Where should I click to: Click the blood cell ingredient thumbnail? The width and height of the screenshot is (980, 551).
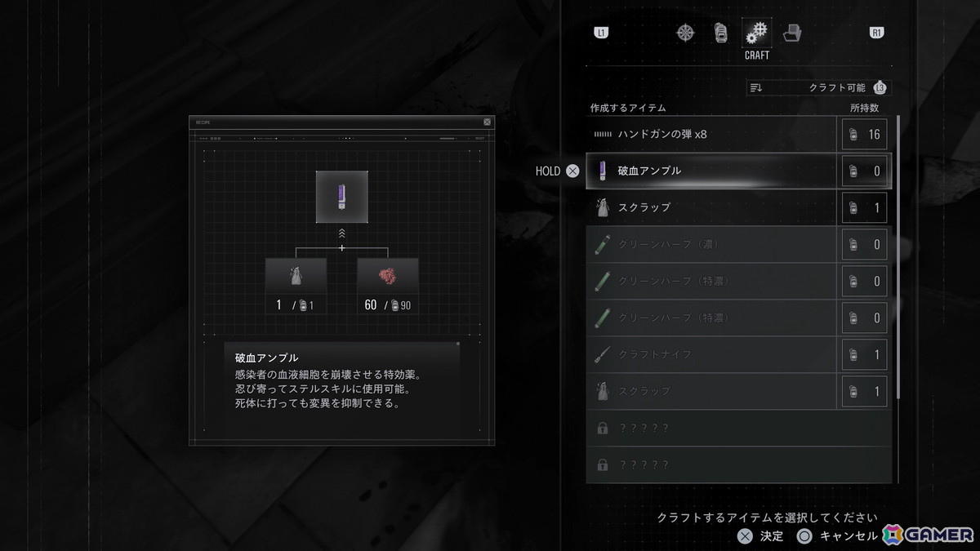tap(388, 275)
